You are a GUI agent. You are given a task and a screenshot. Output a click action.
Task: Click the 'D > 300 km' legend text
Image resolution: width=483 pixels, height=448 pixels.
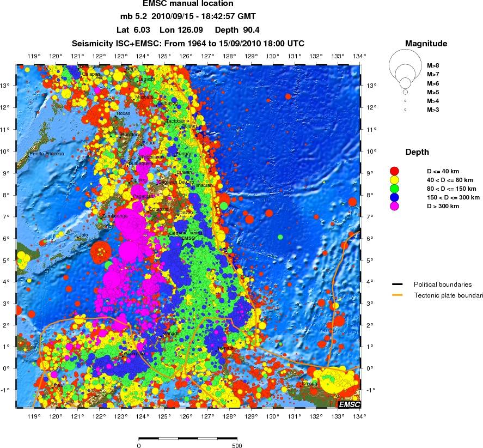coord(443,206)
